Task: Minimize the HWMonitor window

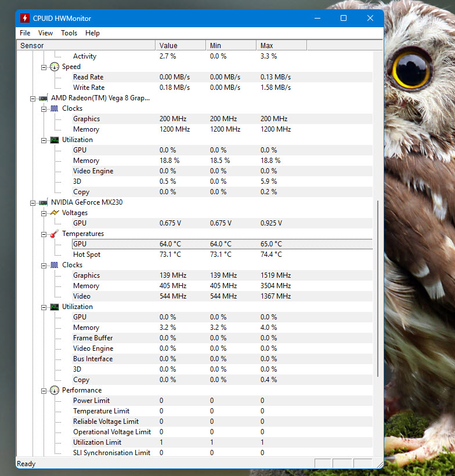Action: click(317, 18)
